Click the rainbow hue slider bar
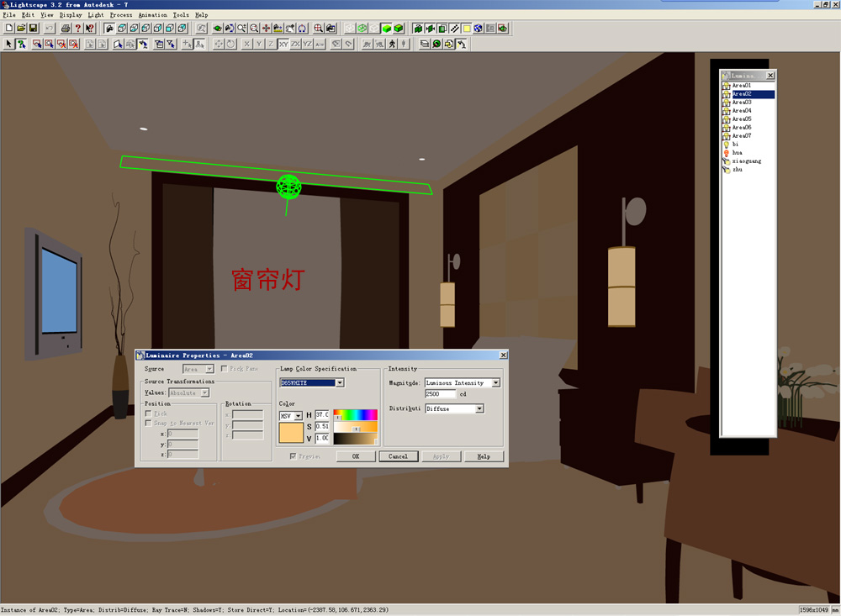The height and width of the screenshot is (616, 841). [x=355, y=414]
